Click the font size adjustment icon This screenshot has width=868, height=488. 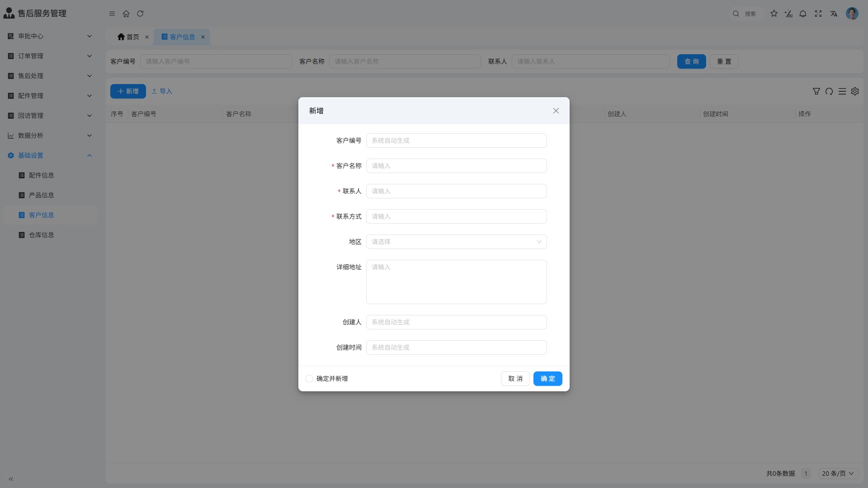click(788, 14)
